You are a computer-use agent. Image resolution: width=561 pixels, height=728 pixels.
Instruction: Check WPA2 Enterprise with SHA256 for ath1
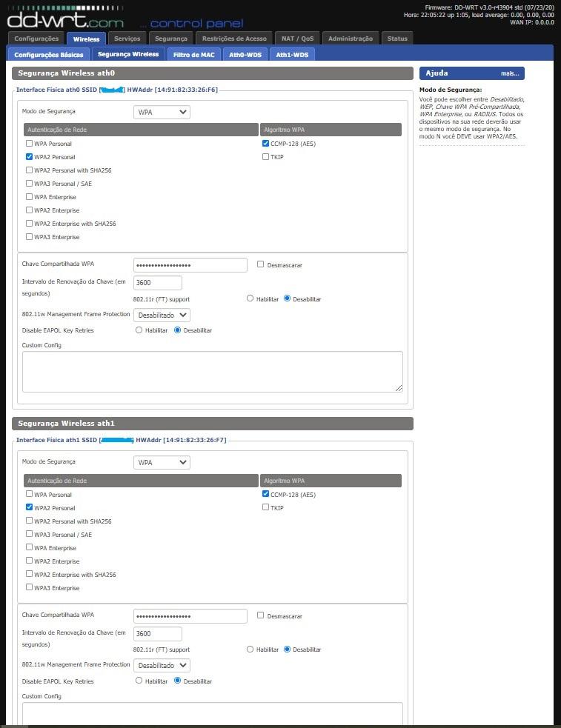[29, 574]
